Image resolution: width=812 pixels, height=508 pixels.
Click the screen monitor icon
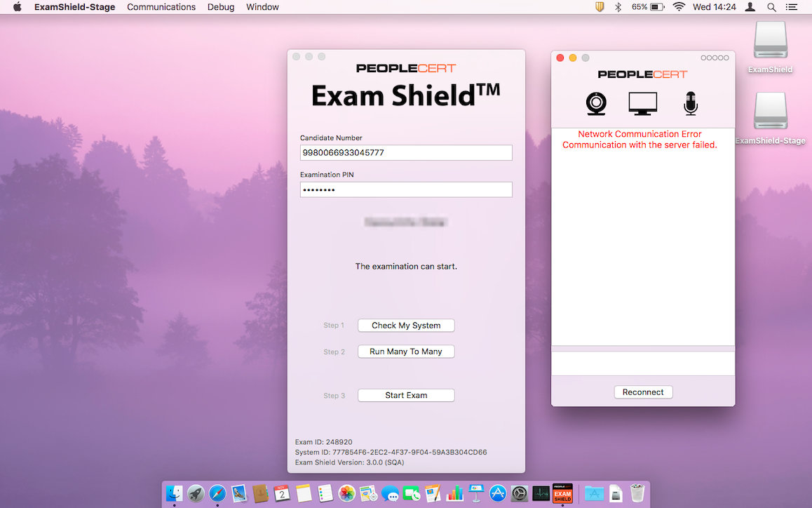pos(642,104)
